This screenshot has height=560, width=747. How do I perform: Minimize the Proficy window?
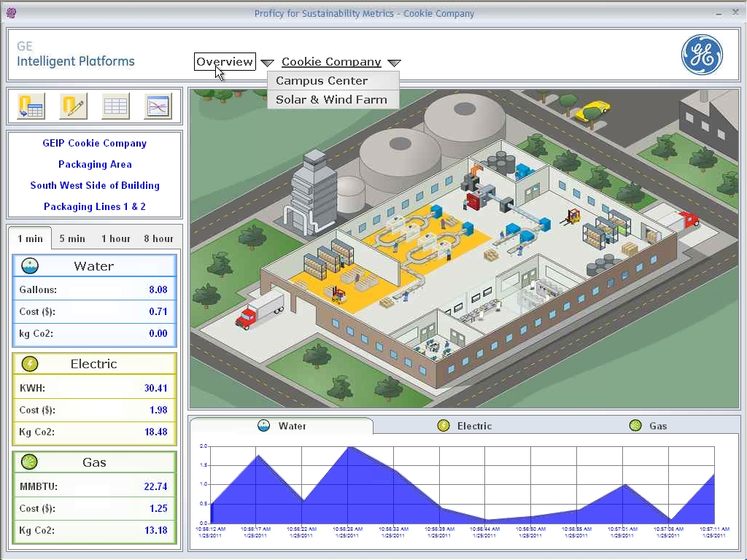719,14
